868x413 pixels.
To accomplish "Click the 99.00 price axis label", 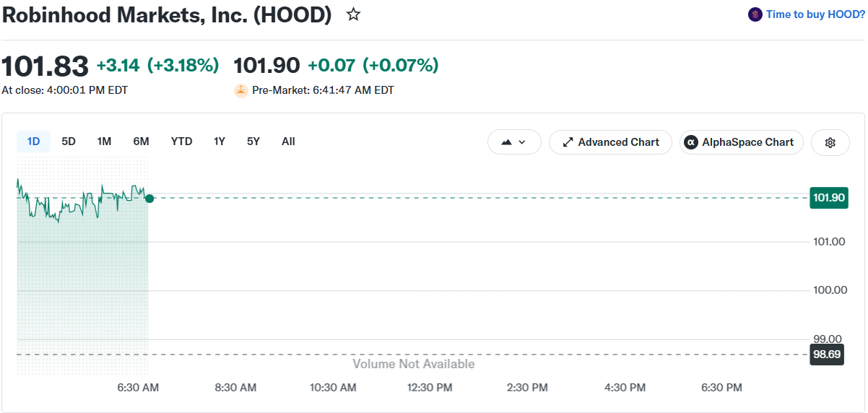I will [828, 339].
